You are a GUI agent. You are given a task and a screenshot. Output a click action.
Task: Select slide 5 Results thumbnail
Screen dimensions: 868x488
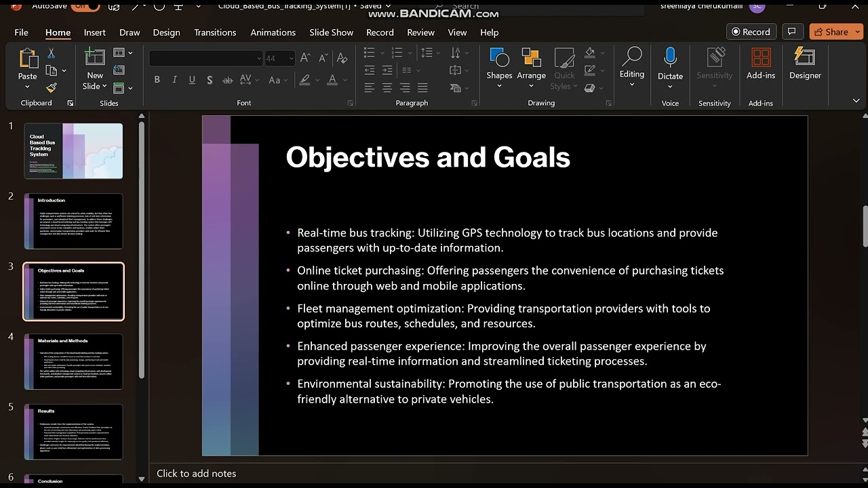[73, 432]
